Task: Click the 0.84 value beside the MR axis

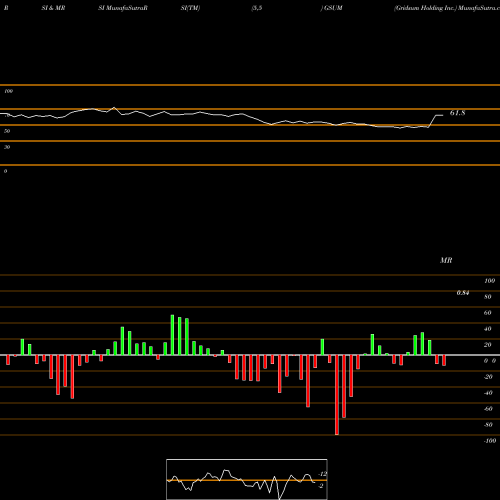Action: (x=463, y=293)
